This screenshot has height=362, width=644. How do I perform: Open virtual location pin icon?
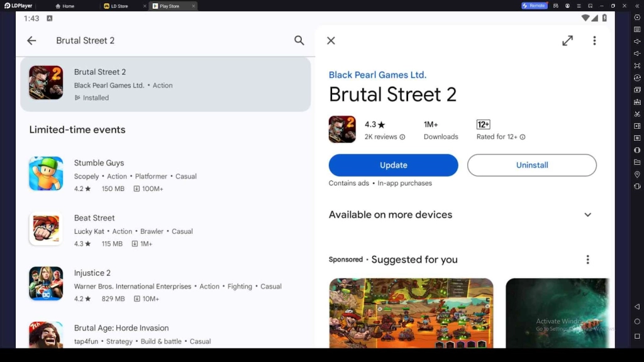tap(637, 175)
